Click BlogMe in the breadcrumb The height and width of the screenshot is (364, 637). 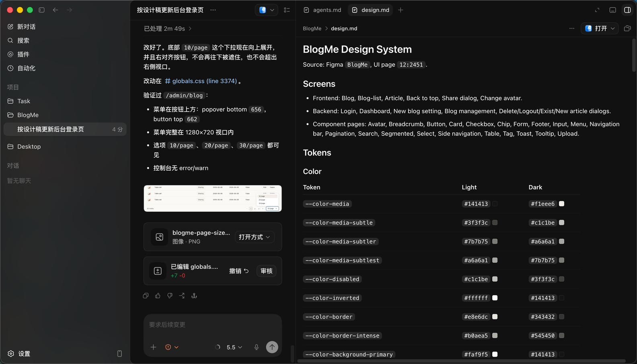pyautogui.click(x=312, y=29)
